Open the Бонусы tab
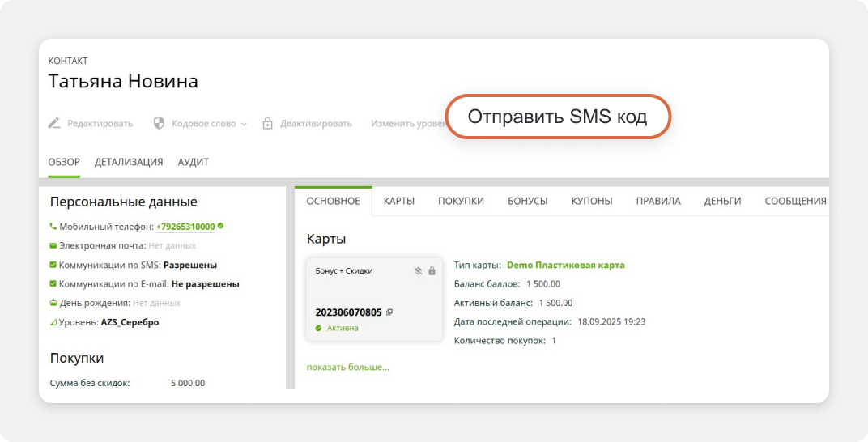 (x=527, y=201)
